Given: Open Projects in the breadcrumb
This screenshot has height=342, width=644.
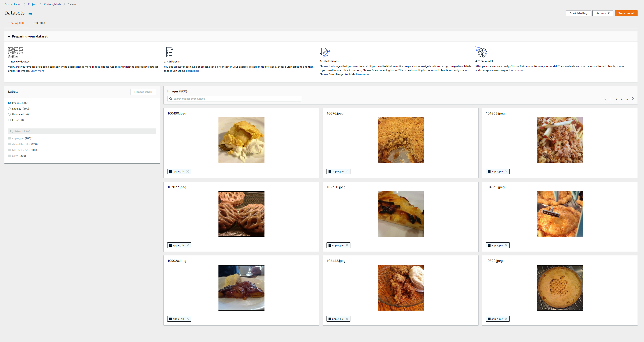Looking at the screenshot, I should click(x=33, y=4).
